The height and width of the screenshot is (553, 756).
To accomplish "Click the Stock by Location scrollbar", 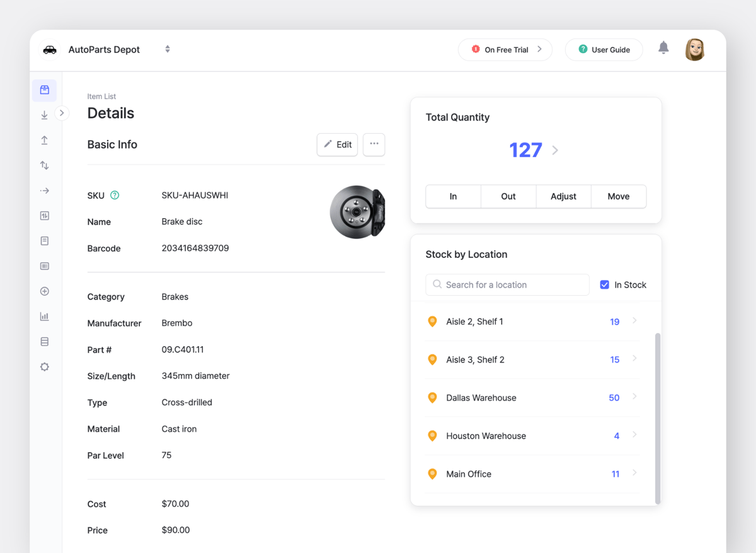I will click(x=658, y=418).
